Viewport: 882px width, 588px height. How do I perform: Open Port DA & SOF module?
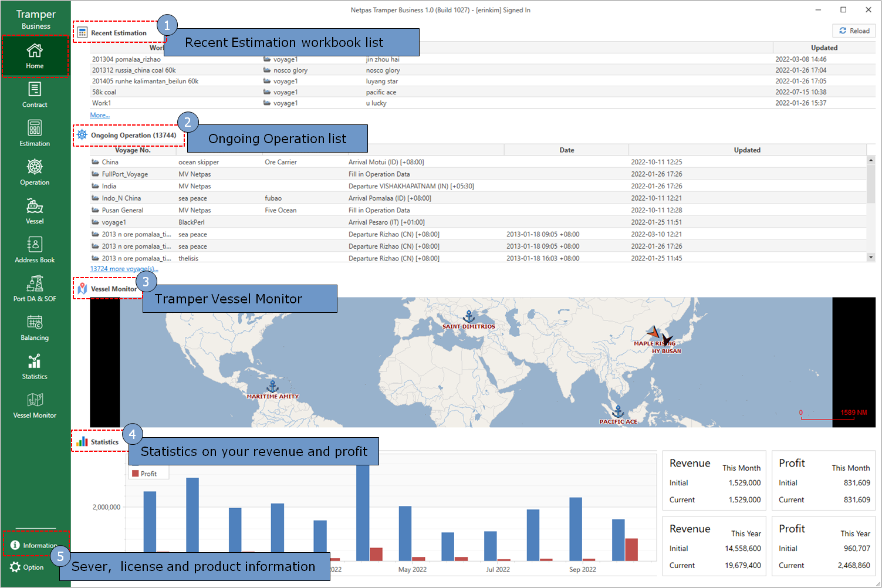pyautogui.click(x=35, y=289)
